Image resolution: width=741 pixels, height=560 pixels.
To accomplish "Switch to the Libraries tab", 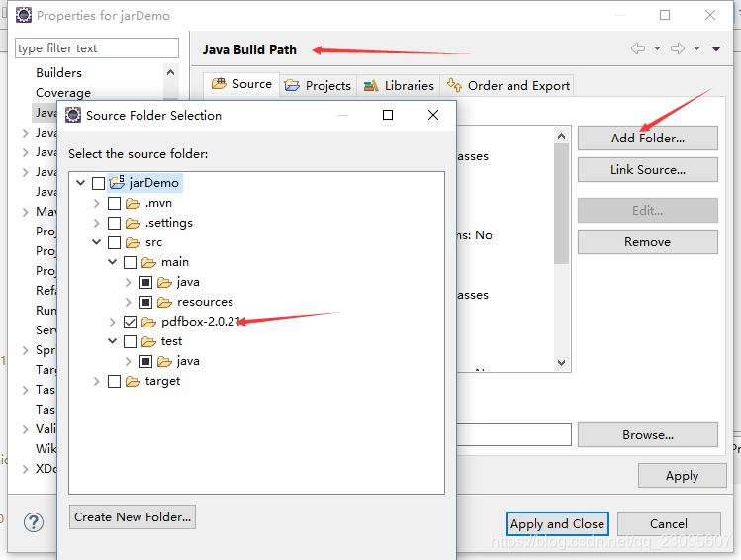I will click(399, 85).
